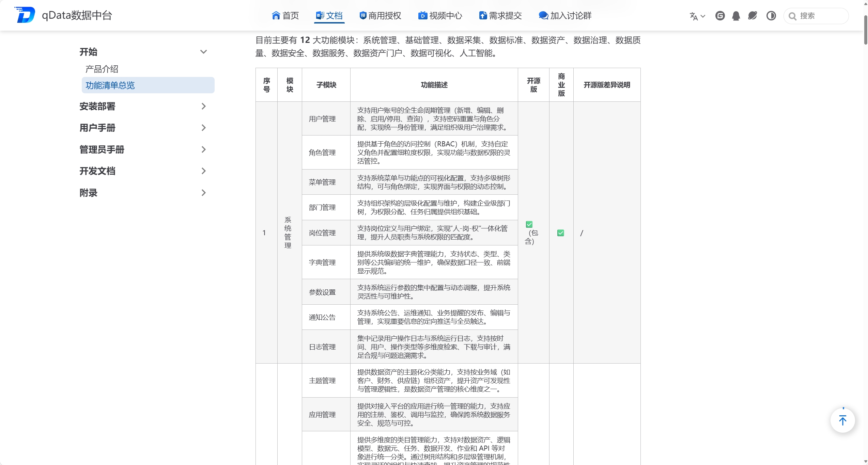
Task: Click the 参数设置 table cell
Action: point(326,292)
